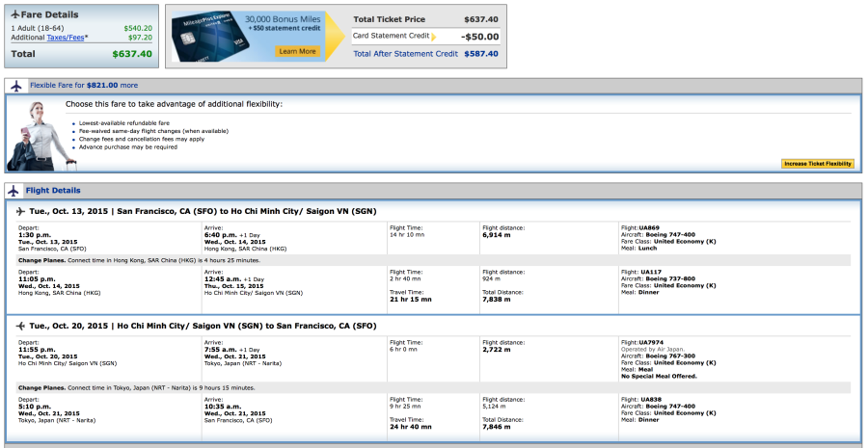Click the Flexible Fare airplane icon
The image size is (868, 448).
16,86
